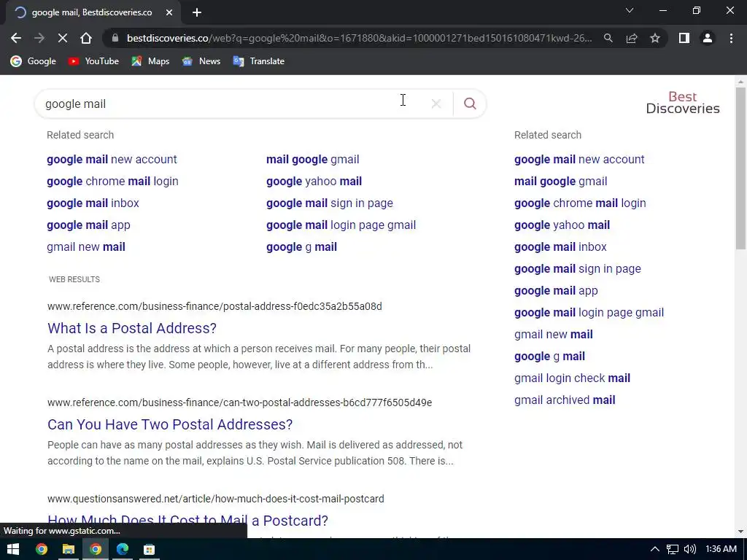This screenshot has width=747, height=560.
Task: Open Chrome's search/zoom icon in address bar
Action: point(608,38)
